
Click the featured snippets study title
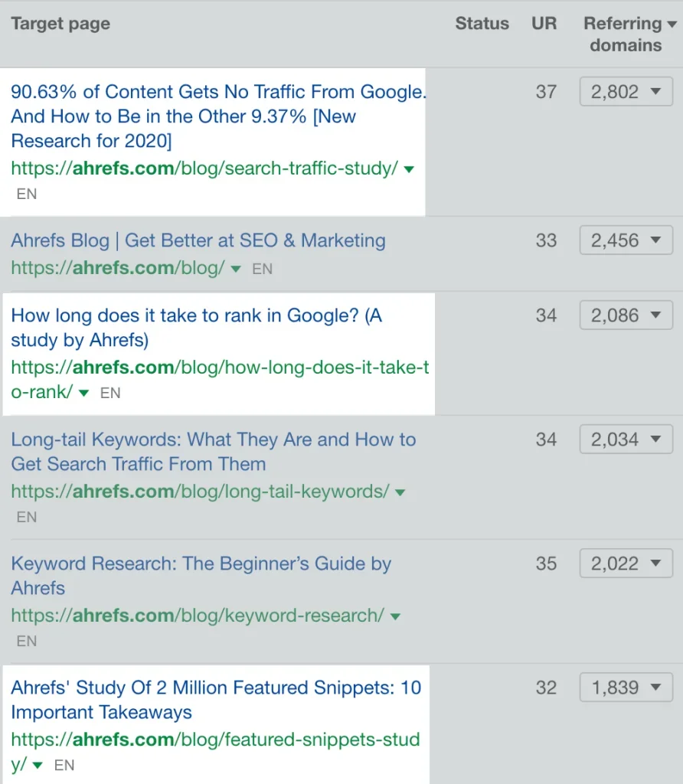[x=215, y=700]
